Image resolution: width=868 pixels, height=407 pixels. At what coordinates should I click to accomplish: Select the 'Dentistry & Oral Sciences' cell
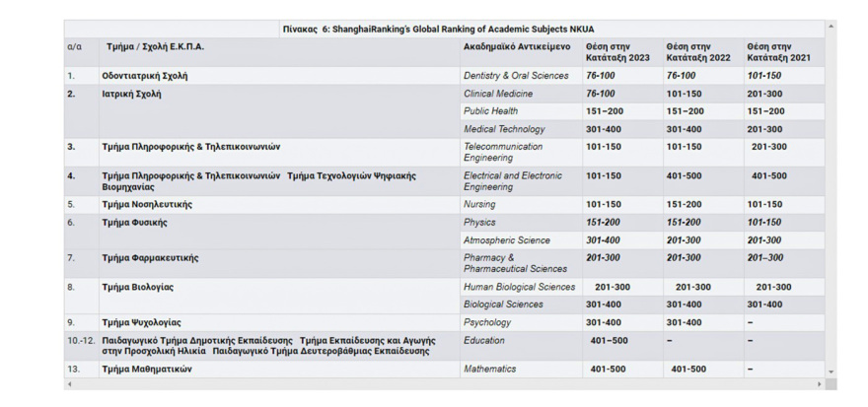pyautogui.click(x=516, y=76)
